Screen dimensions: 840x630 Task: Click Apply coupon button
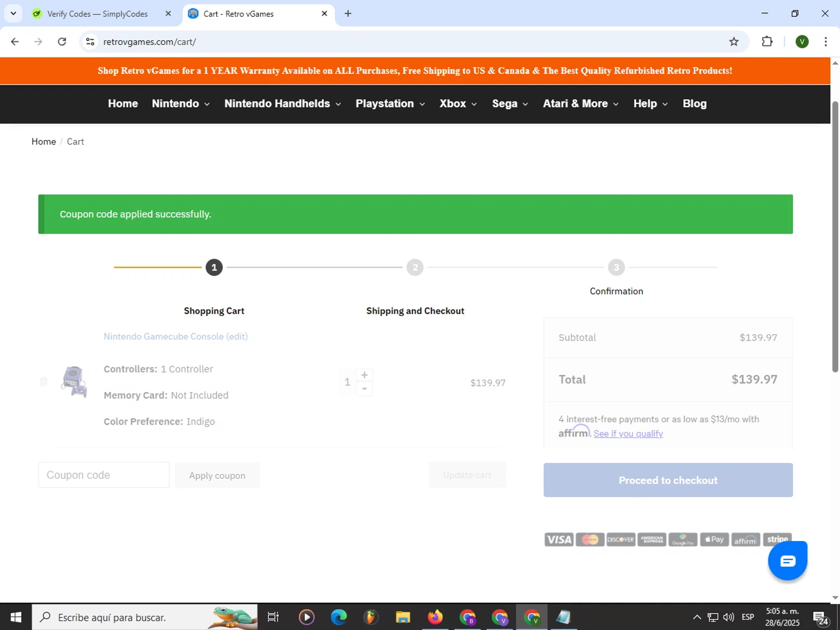pos(217,475)
